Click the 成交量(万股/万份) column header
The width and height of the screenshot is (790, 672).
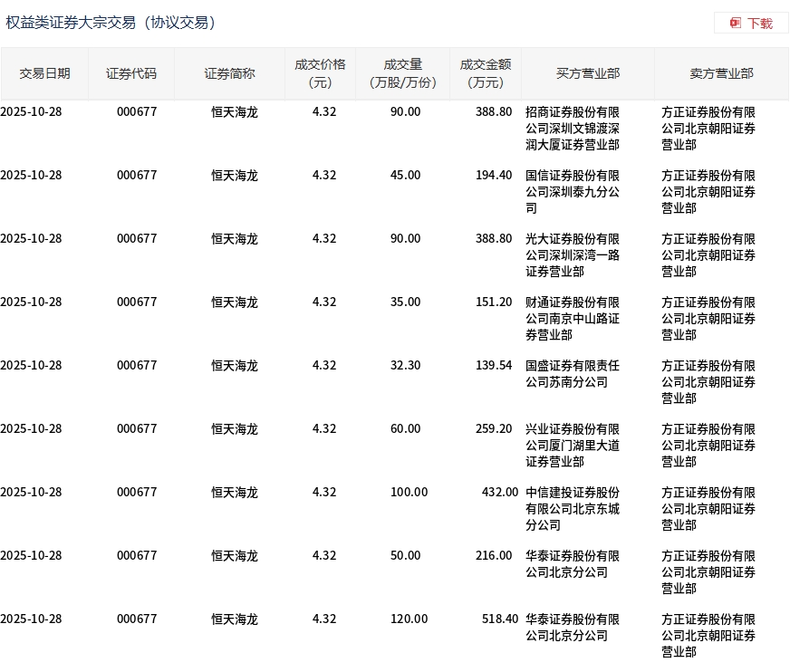[402, 73]
